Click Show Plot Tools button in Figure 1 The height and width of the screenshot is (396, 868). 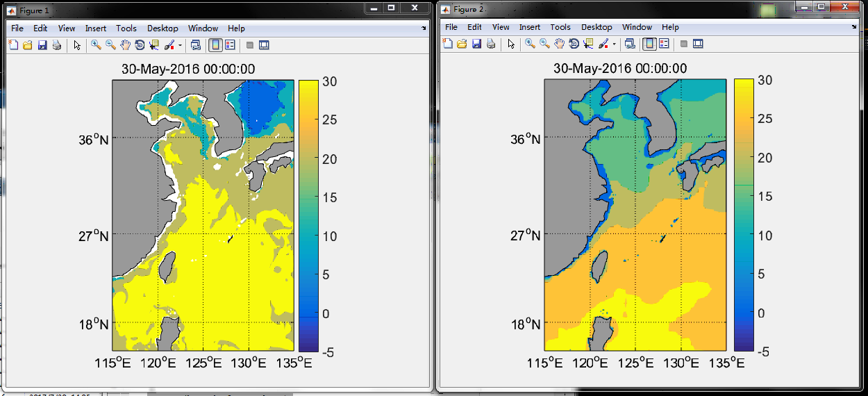point(264,45)
